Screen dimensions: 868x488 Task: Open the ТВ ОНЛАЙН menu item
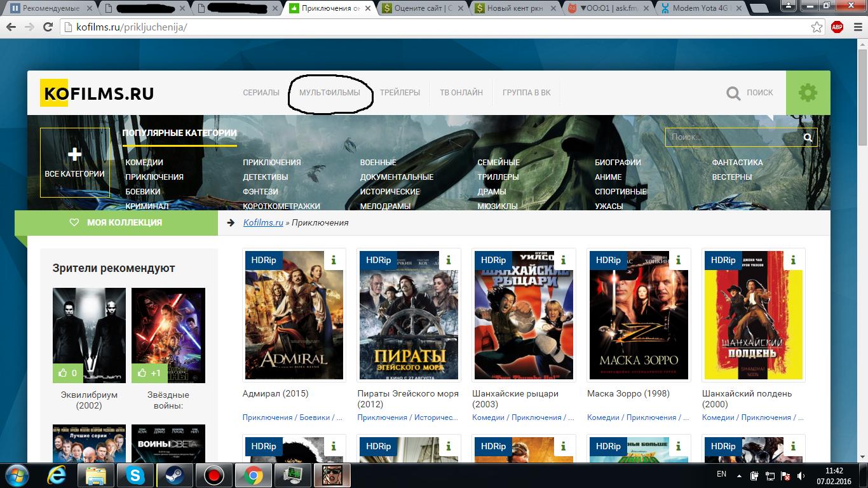pyautogui.click(x=461, y=93)
